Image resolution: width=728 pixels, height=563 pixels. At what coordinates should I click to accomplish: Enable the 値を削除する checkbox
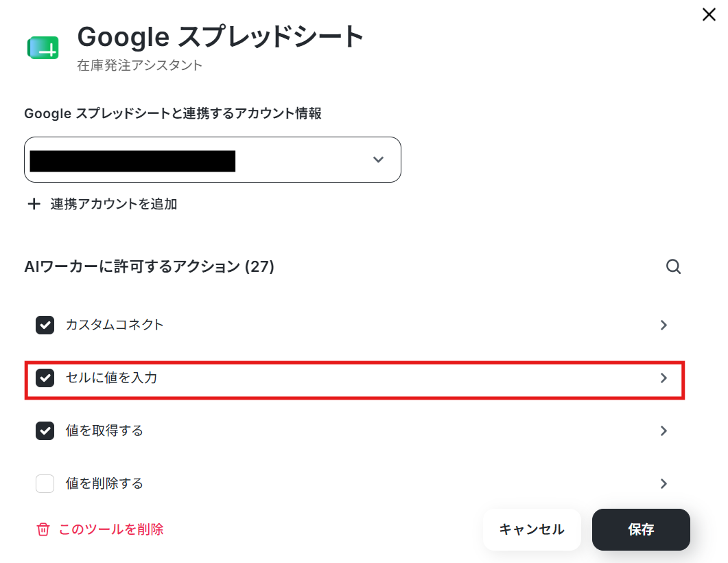coord(45,483)
